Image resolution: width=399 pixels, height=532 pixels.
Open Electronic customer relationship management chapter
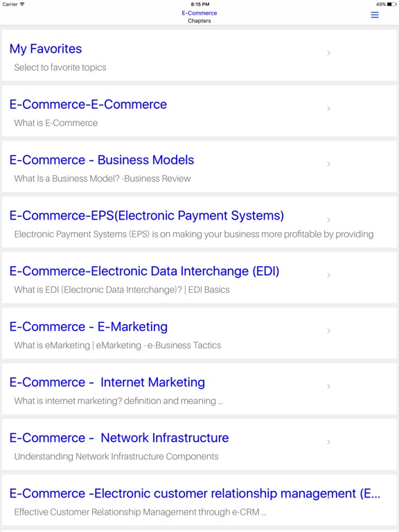(199, 500)
